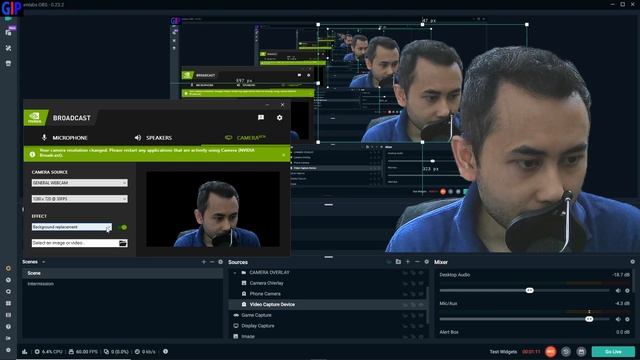Open Camera Source dropdown showing General Webcam
The height and width of the screenshot is (360, 640).
(80, 183)
